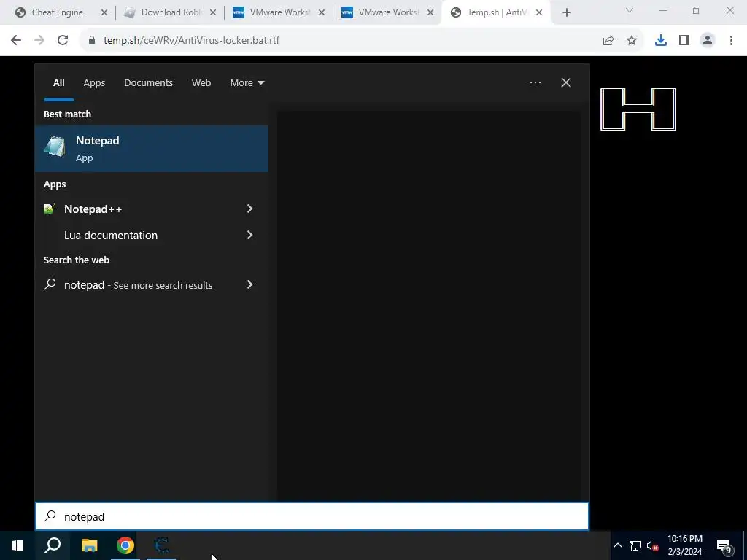Screen dimensions: 747x560
Task: Switch to the first VMware Workstation tab
Action: coord(279,12)
